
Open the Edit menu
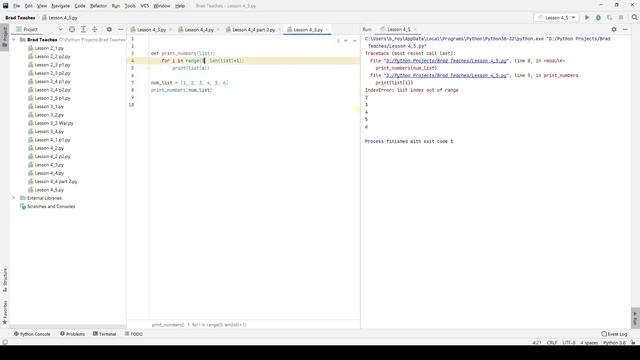tap(29, 6)
